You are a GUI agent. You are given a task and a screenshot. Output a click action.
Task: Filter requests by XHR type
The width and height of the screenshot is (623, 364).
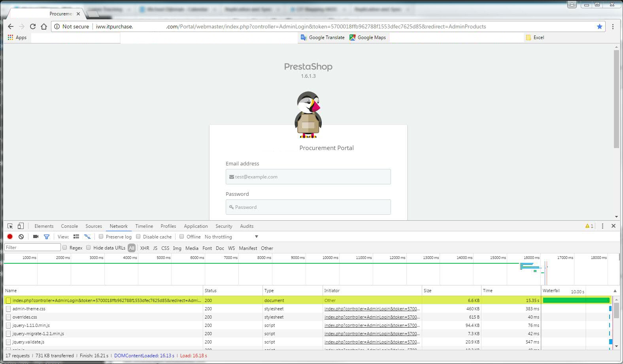point(145,248)
